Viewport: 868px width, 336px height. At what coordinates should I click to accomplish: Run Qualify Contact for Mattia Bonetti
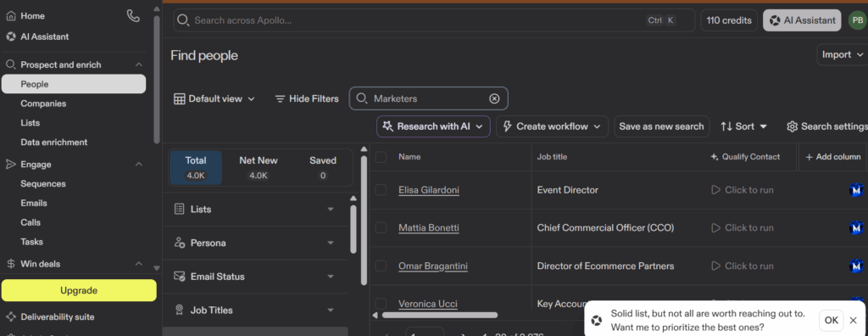pos(743,228)
